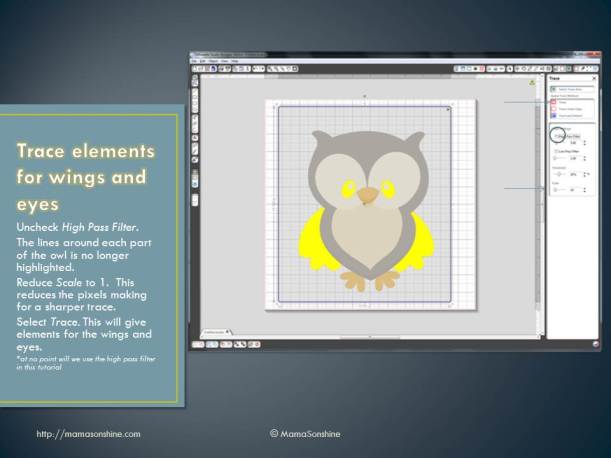This screenshot has width=611, height=458.
Task: Open the mamasonshine.com link
Action: coord(88,434)
